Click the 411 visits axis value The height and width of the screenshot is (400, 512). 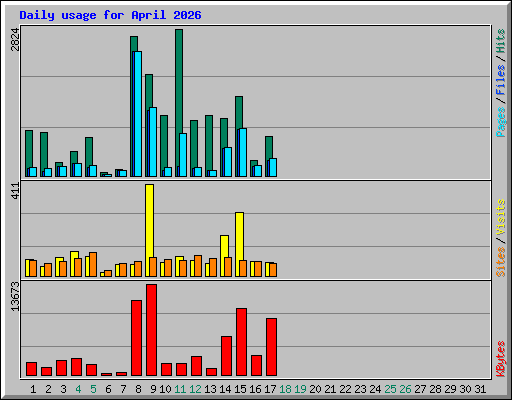coord(15,191)
